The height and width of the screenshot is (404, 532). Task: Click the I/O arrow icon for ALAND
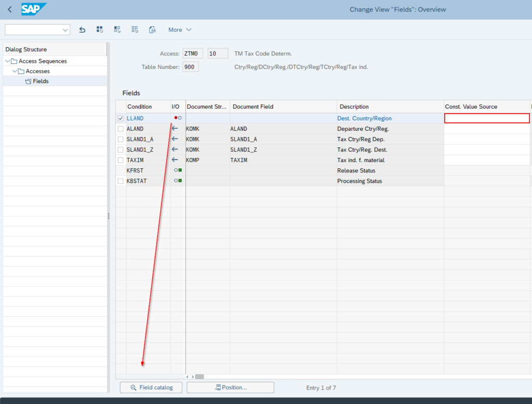tap(175, 129)
